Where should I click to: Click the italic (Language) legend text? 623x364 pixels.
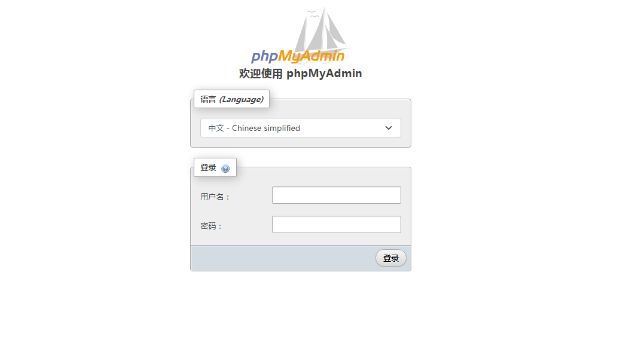242,99
